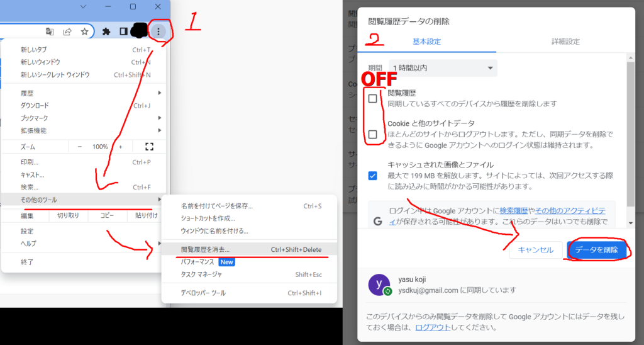Open the Extensions puzzle-piece icon
Viewport: 644px width, 345px height.
pyautogui.click(x=106, y=31)
